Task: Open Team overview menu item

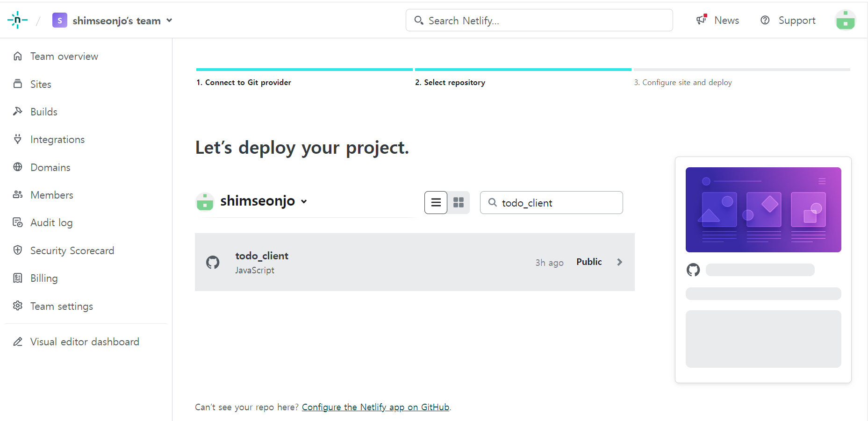Action: pyautogui.click(x=64, y=56)
